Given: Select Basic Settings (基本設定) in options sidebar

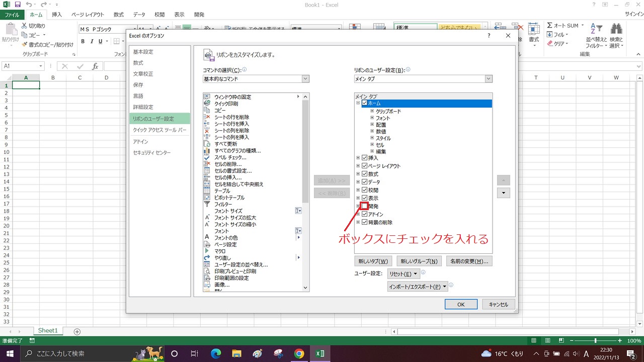Looking at the screenshot, I should click(x=159, y=52).
